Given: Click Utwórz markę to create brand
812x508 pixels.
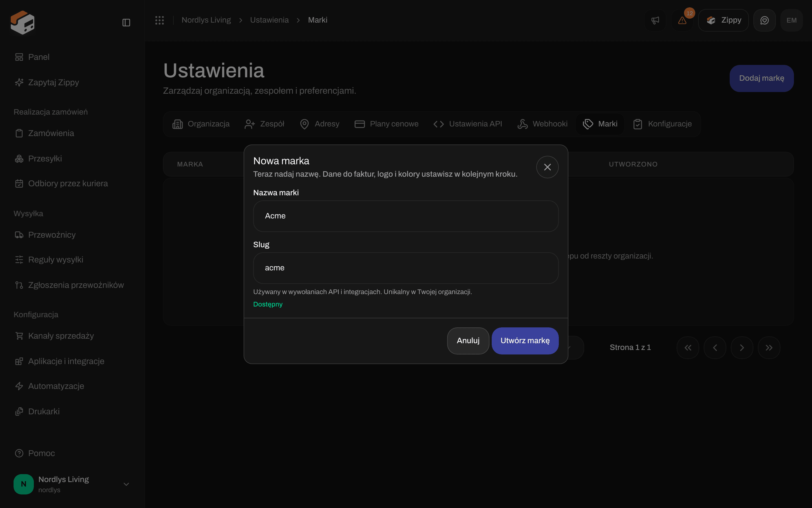Looking at the screenshot, I should click(525, 341).
